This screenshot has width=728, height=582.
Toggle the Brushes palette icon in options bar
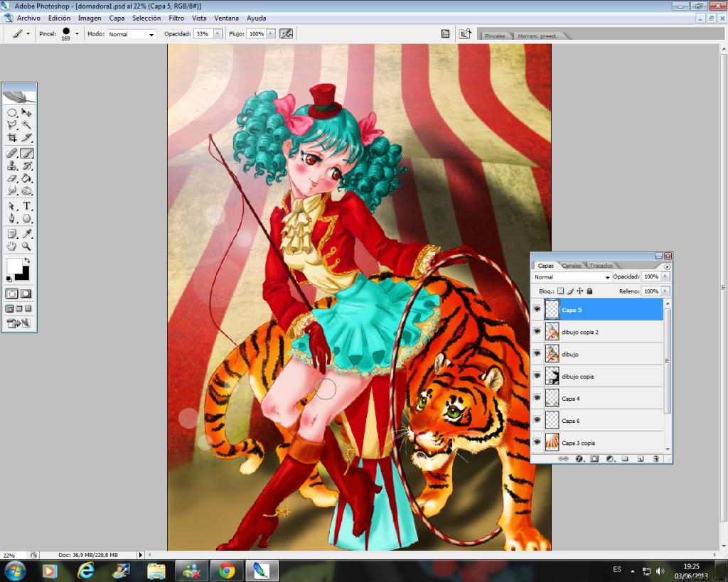click(x=445, y=34)
